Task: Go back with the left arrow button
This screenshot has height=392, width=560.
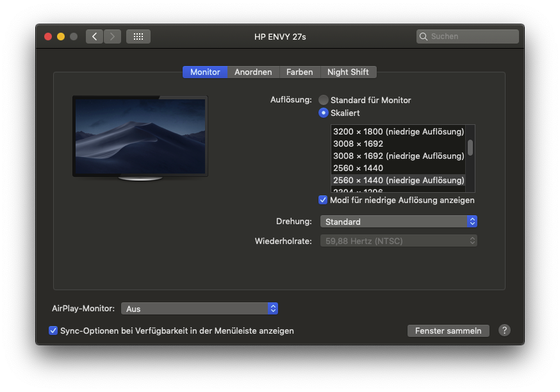Action: coord(94,37)
